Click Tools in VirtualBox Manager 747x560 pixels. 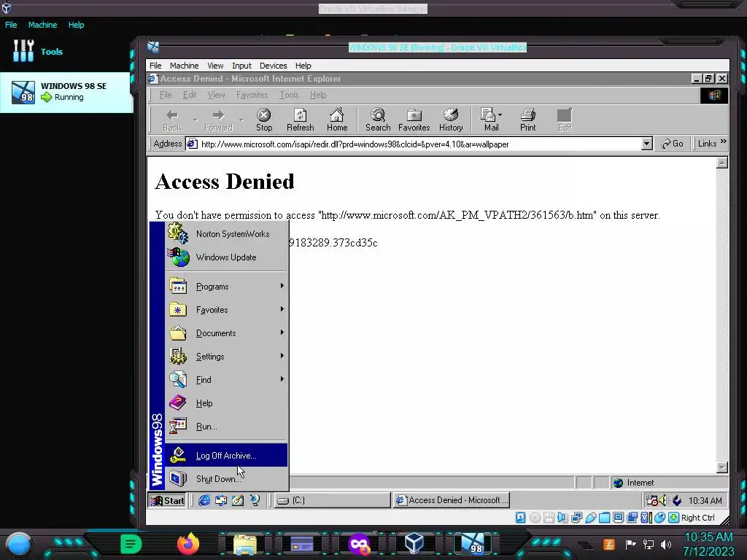52,52
